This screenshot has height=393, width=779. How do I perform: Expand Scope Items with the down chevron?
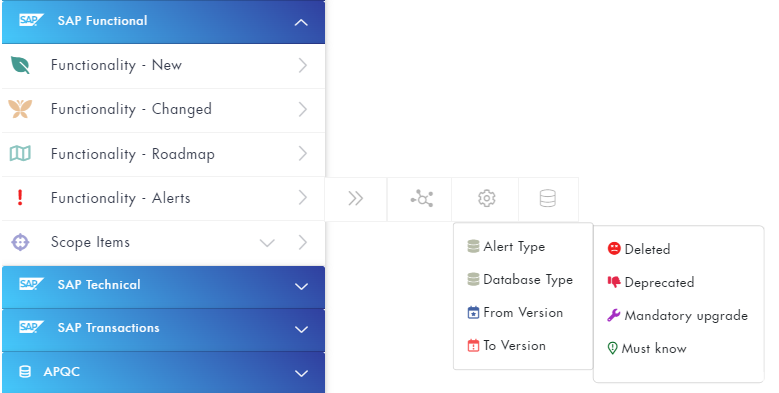tap(267, 243)
